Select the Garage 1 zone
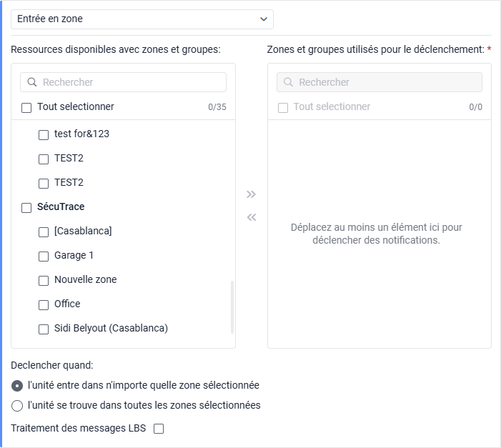 click(44, 256)
